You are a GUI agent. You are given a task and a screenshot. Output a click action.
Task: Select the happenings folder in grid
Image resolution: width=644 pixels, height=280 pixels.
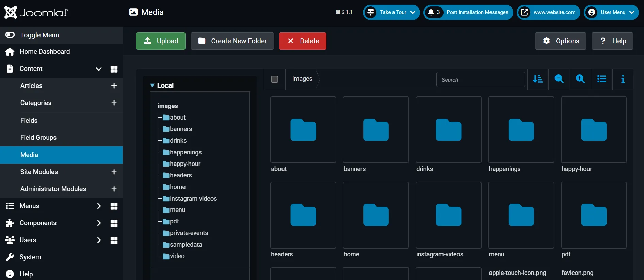[x=521, y=130]
